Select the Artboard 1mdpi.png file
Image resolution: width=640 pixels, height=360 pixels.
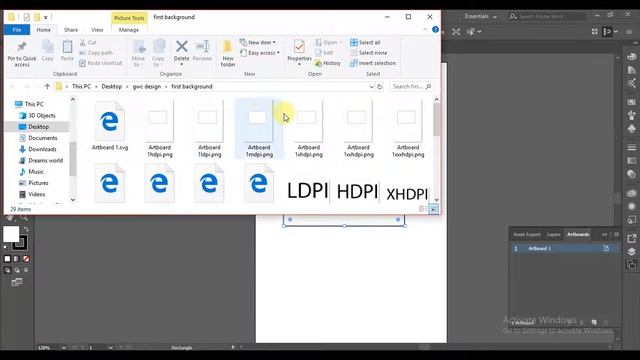(259, 129)
